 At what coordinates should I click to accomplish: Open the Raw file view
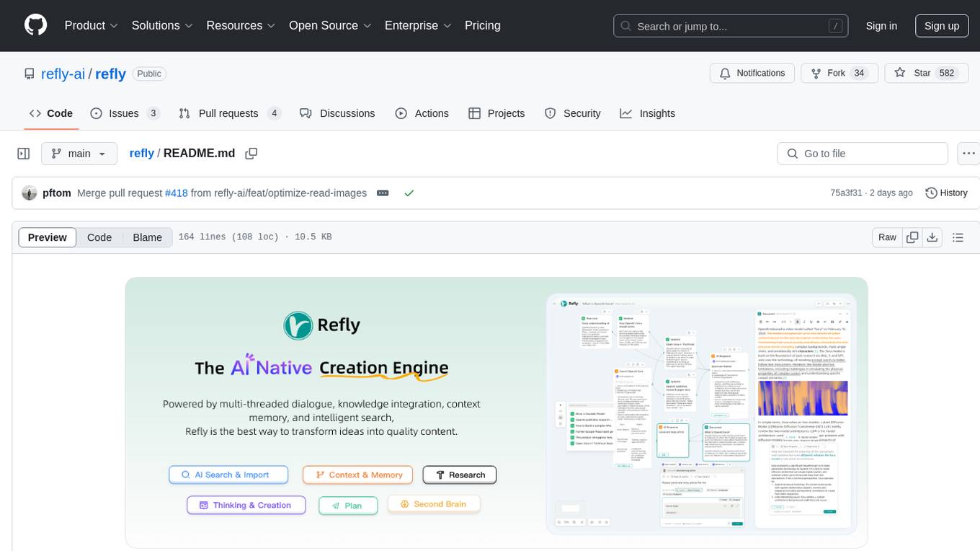coord(887,237)
